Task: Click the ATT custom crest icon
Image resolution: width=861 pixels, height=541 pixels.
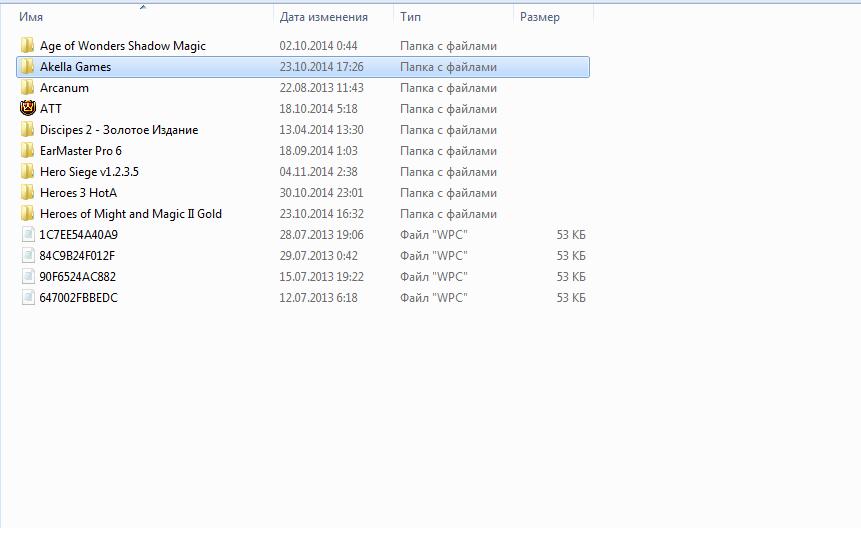Action: coord(27,109)
